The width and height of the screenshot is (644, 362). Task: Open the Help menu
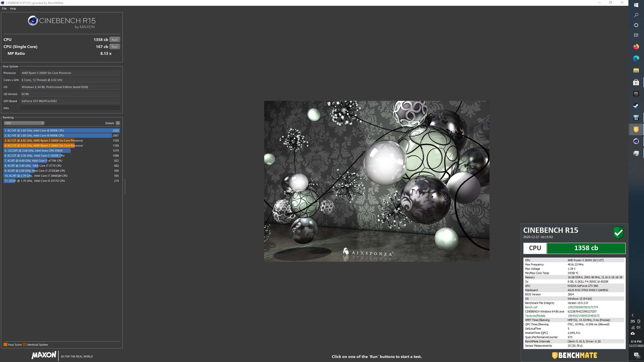click(x=13, y=9)
